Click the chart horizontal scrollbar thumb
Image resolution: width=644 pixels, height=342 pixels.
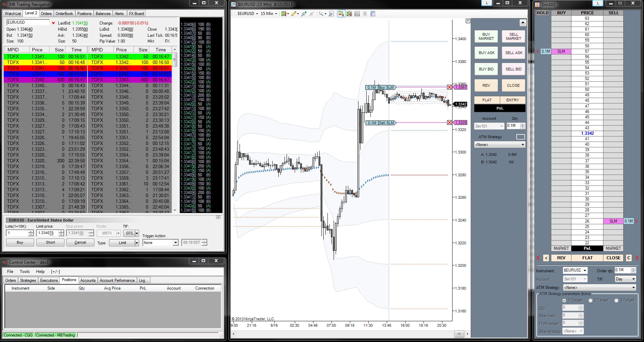(459, 334)
